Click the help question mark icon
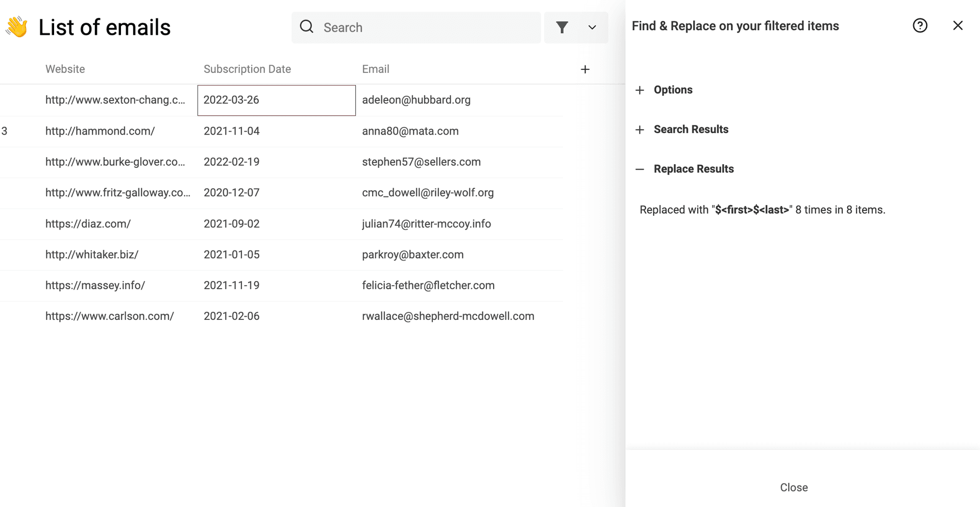The height and width of the screenshot is (507, 980). 920,26
